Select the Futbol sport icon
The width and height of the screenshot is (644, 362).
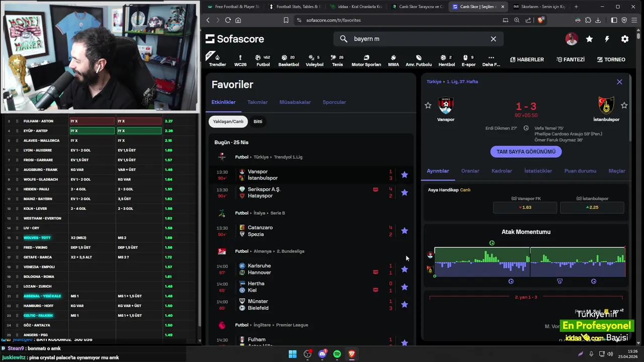click(x=263, y=60)
